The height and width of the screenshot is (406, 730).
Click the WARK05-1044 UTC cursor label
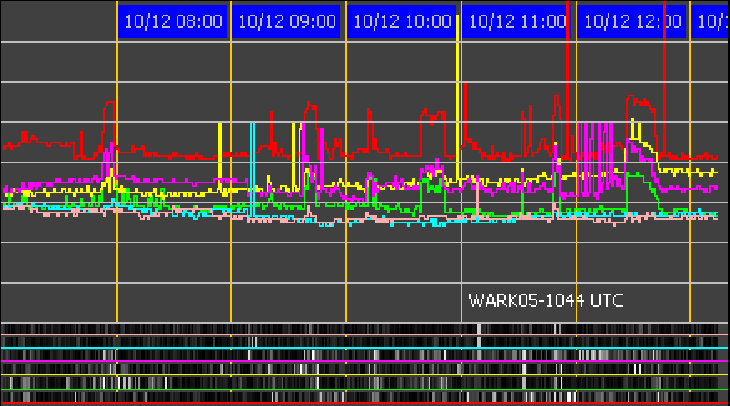(546, 300)
